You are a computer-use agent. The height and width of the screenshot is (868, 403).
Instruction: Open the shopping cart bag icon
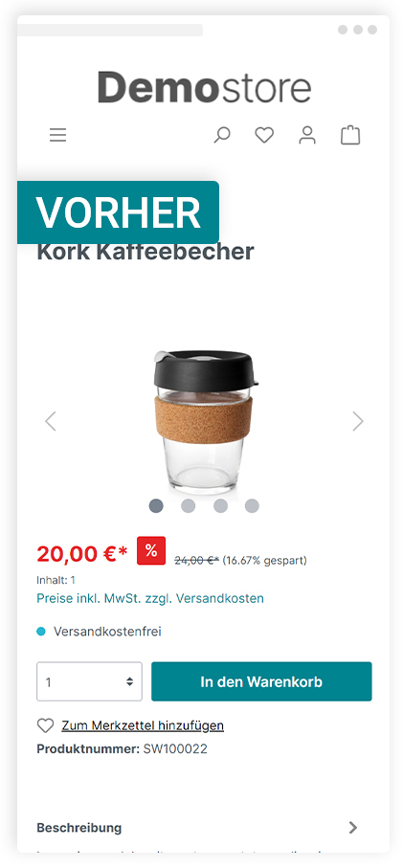click(x=350, y=135)
